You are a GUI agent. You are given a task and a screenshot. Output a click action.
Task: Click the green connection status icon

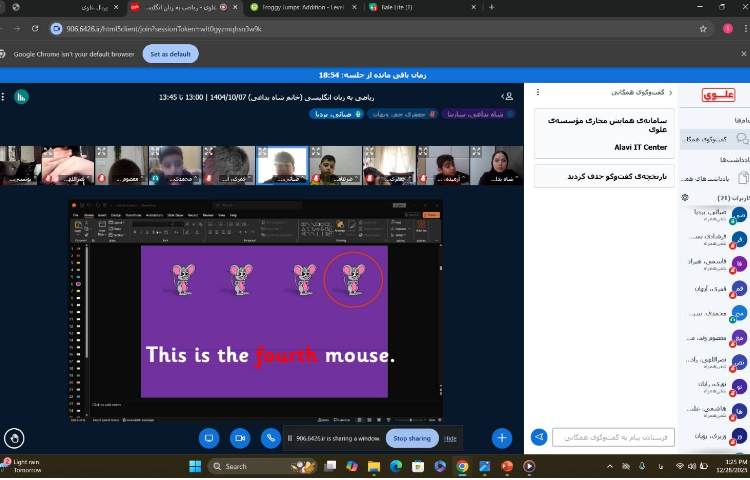[21, 97]
